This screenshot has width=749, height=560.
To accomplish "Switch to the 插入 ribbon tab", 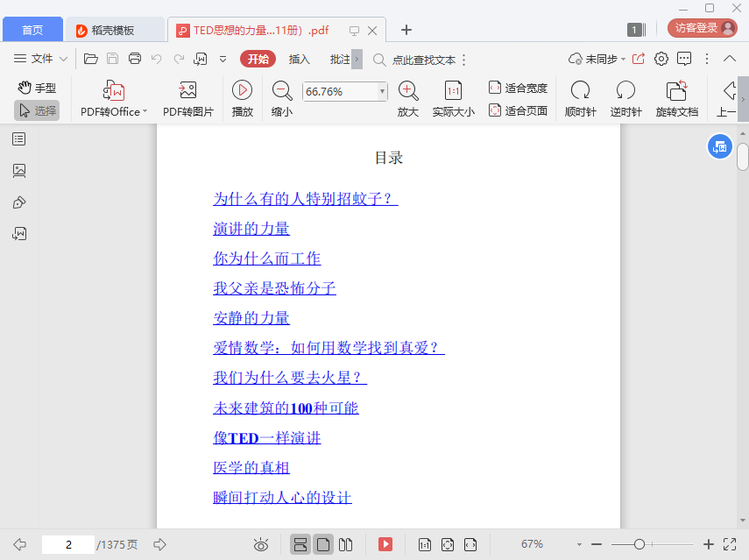I will 300,60.
